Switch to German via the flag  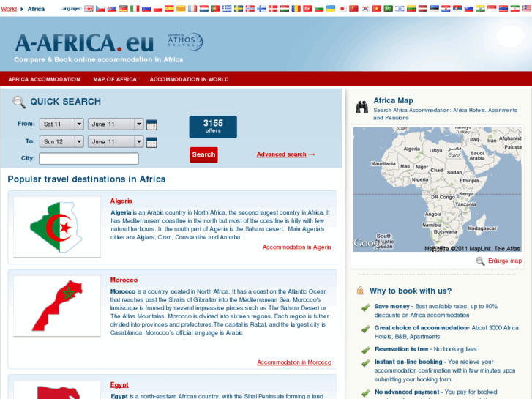coord(124,9)
